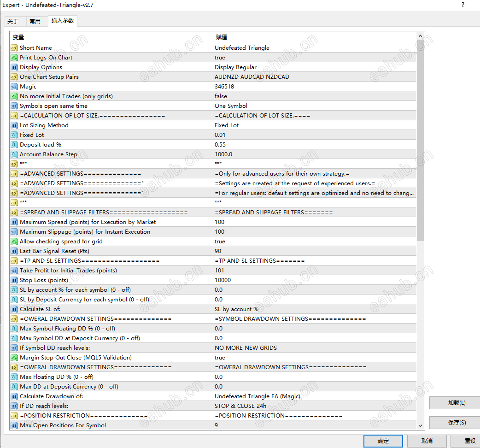480x448 pixels.
Task: Click the scrollbar down arrow
Action: (420, 425)
